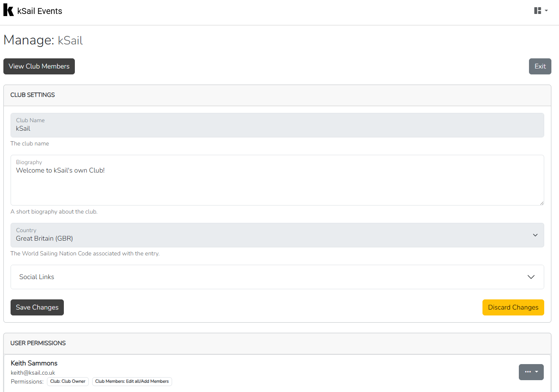Click the kSail logo icon
This screenshot has height=392, width=559.
[8, 10]
